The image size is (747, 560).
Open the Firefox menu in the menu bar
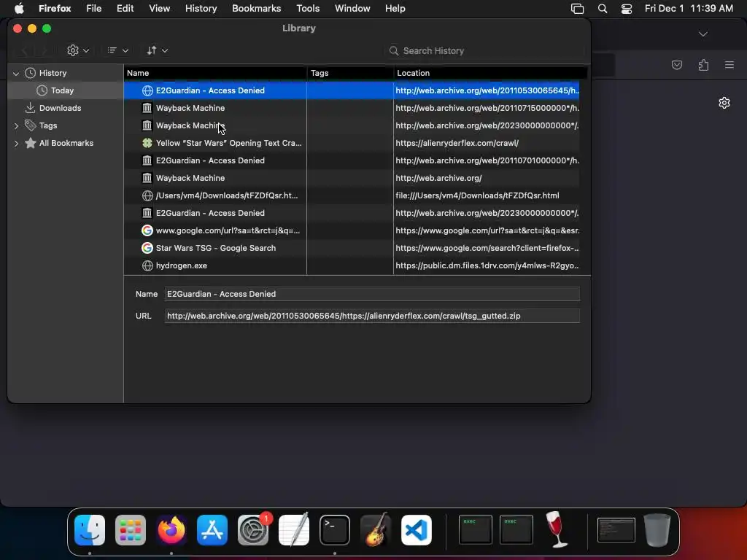(55, 9)
